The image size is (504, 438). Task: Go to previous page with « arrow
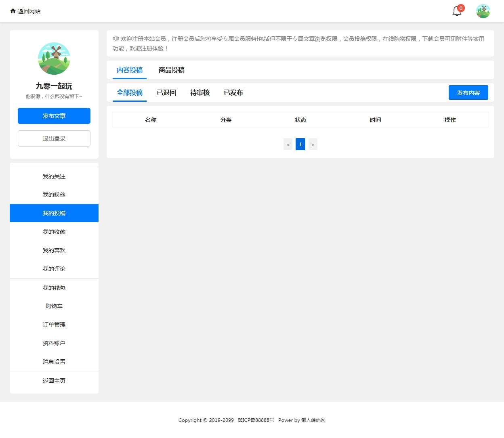point(288,144)
